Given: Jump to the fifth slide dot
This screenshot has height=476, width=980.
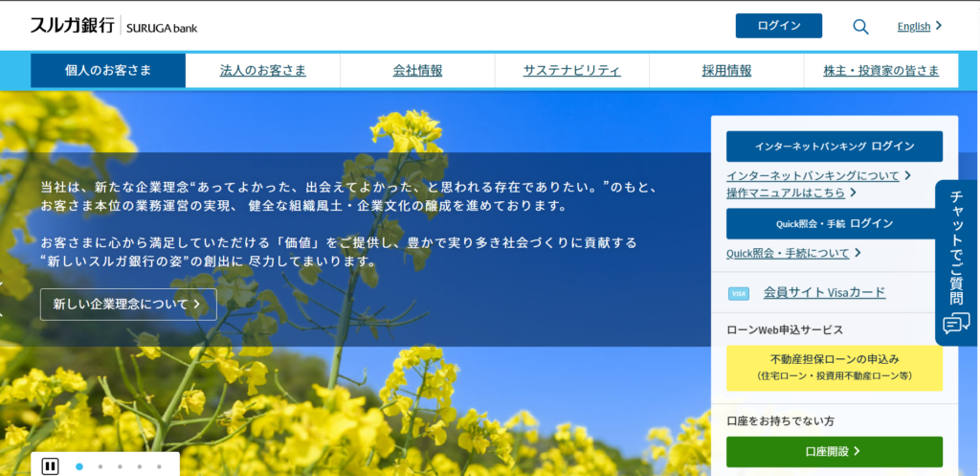Looking at the screenshot, I should 159,466.
